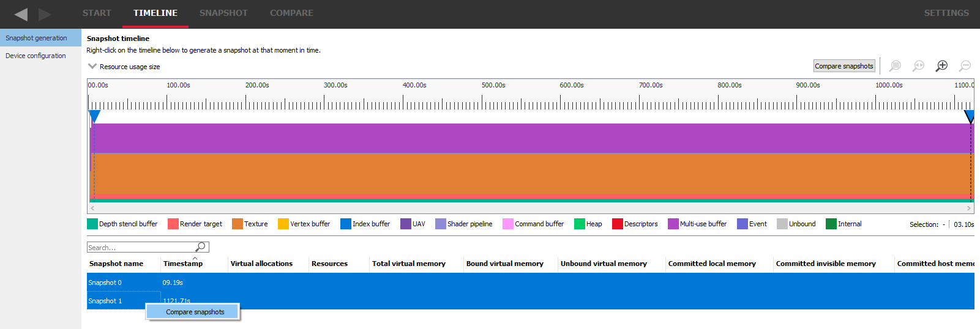Open the SETTINGS tab
The height and width of the screenshot is (329, 980).
(x=946, y=13)
